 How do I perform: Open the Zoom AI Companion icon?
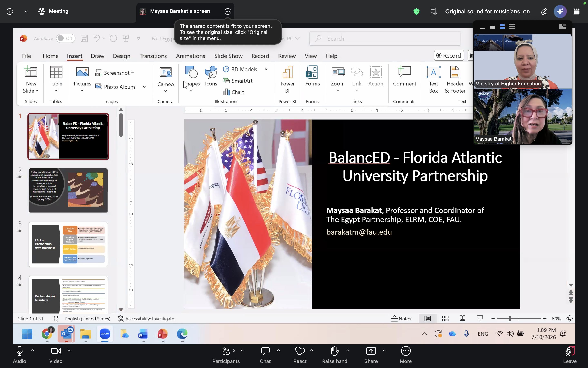coord(560,11)
